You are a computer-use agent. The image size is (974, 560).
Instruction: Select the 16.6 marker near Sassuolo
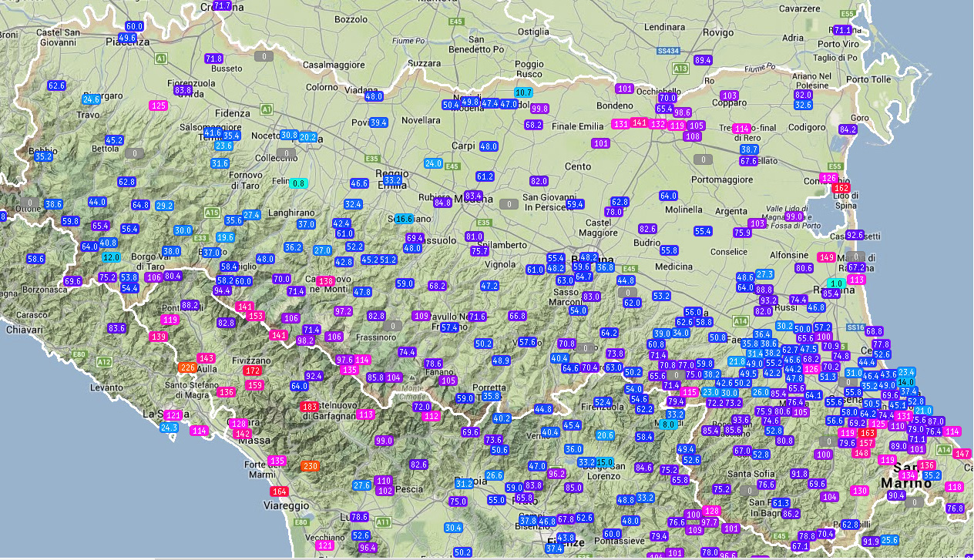[405, 219]
